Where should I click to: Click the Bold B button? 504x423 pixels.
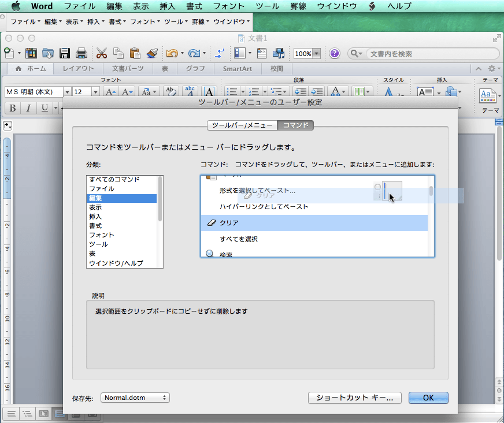pyautogui.click(x=13, y=107)
